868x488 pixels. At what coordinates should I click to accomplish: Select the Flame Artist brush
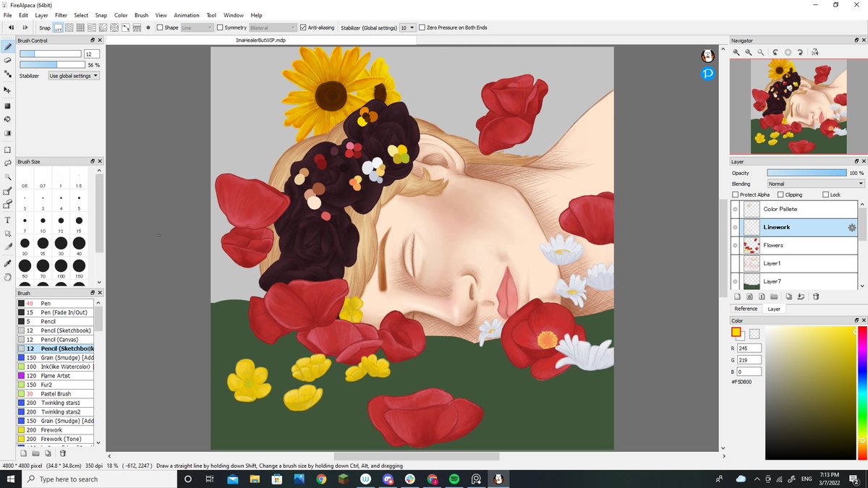click(x=56, y=376)
